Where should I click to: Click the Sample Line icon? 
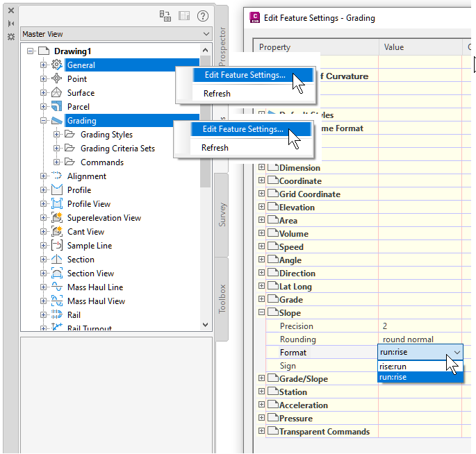point(57,245)
